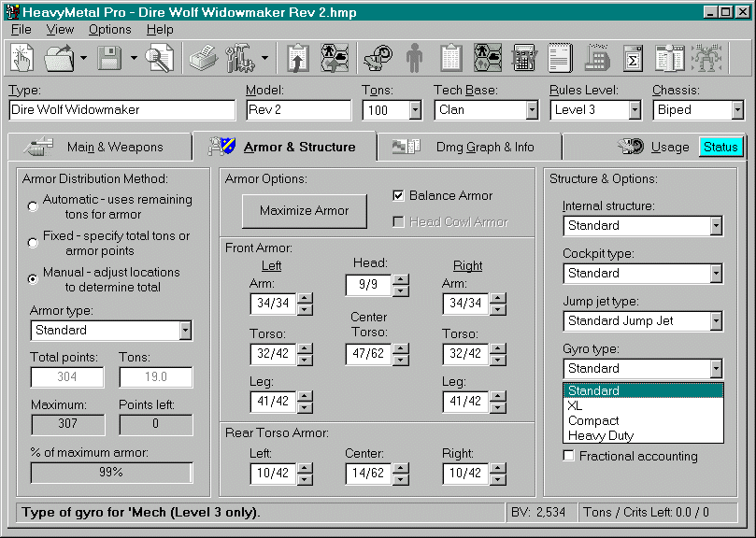Click the Save floppy disk icon
The height and width of the screenshot is (538, 756).
click(x=109, y=58)
